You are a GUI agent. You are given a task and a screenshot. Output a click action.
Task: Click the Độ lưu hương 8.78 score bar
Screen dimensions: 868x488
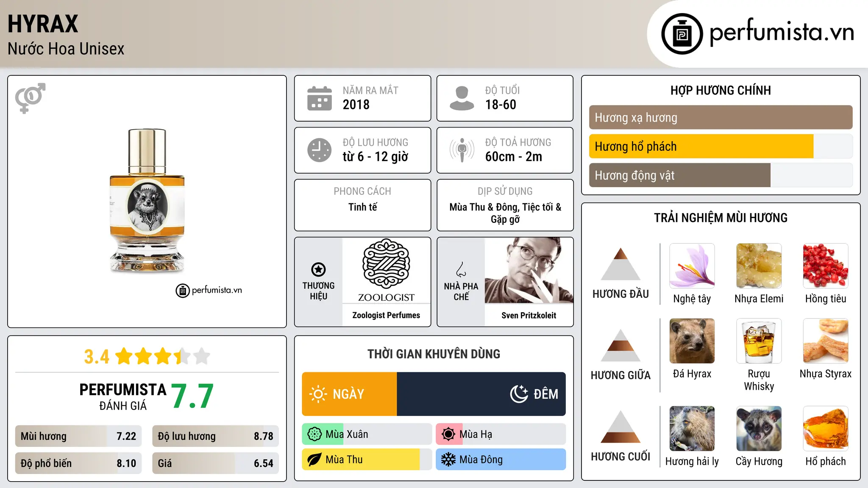pyautogui.click(x=215, y=436)
